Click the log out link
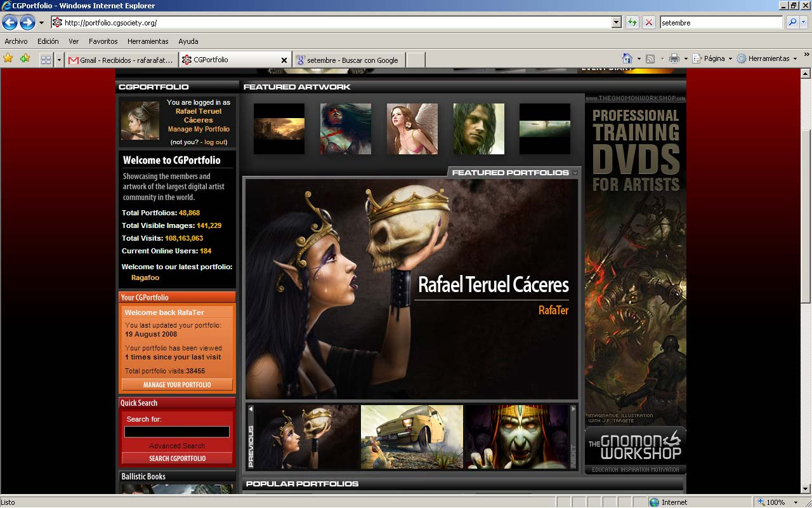 tap(214, 142)
